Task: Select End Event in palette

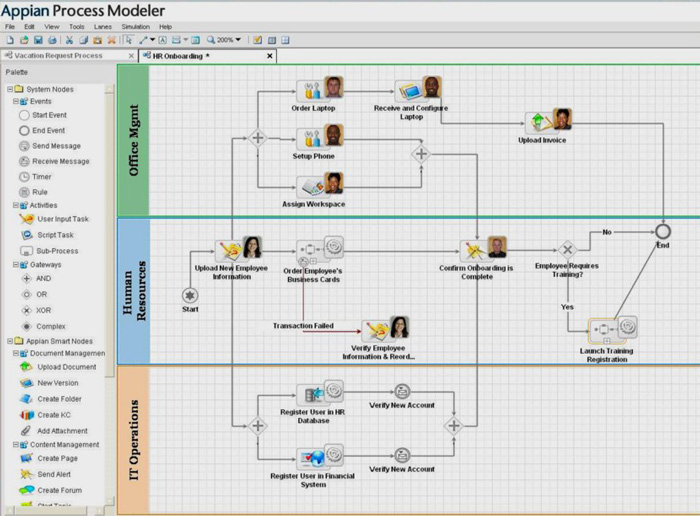Action: [x=42, y=130]
